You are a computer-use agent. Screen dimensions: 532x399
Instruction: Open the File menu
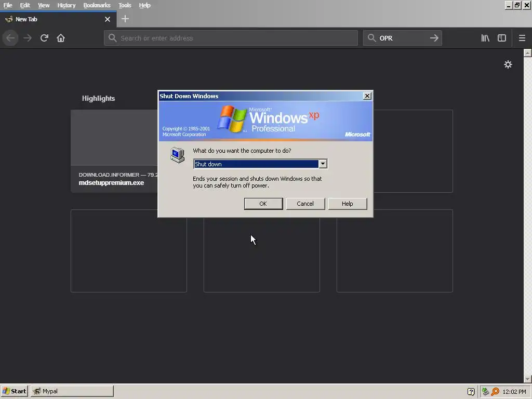click(x=8, y=5)
